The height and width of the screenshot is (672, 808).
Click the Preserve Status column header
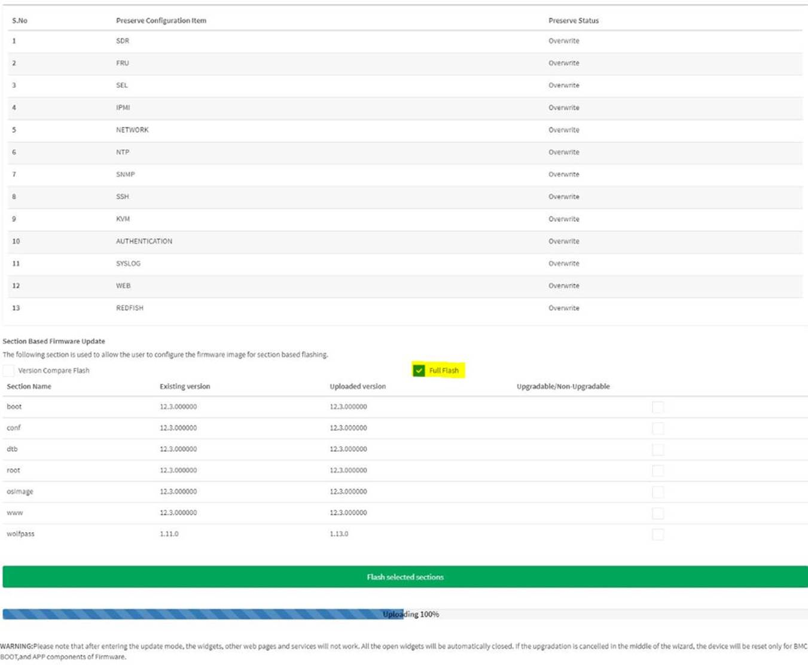point(573,20)
